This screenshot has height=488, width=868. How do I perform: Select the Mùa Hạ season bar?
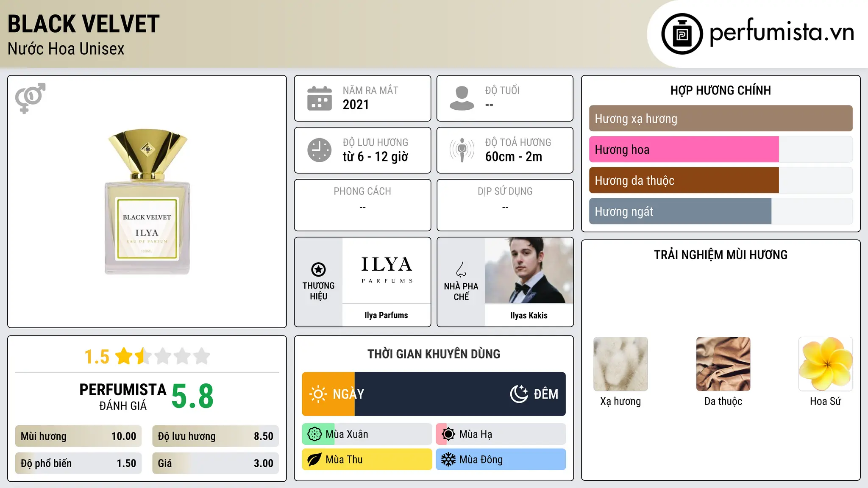tap(501, 434)
